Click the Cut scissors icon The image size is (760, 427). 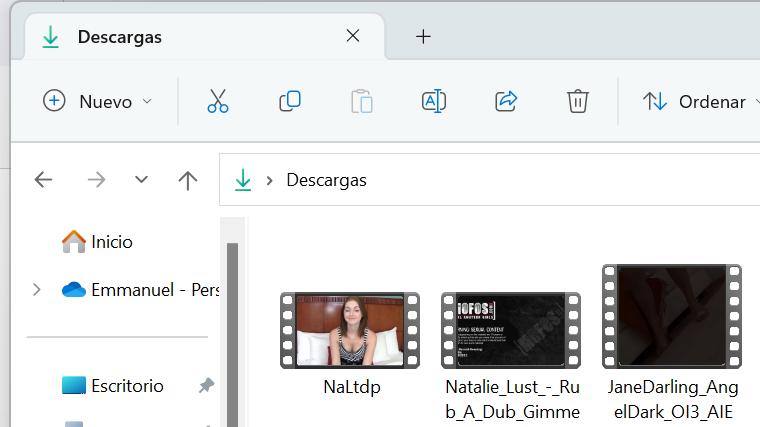coord(218,101)
